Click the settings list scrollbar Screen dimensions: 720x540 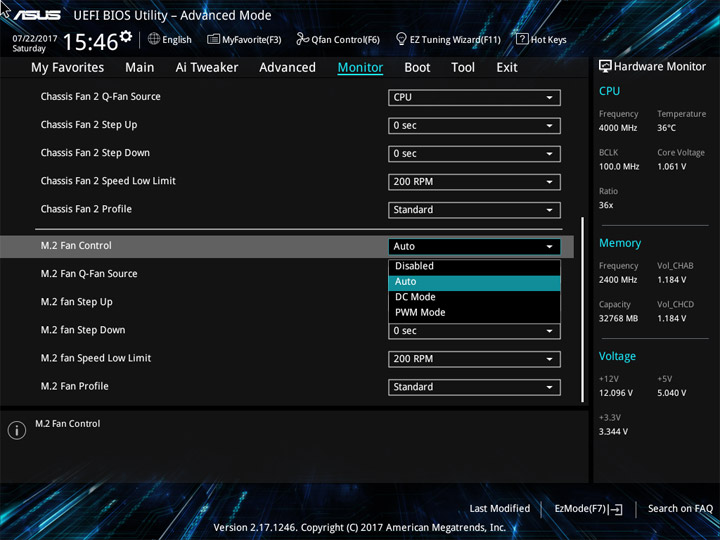583,309
